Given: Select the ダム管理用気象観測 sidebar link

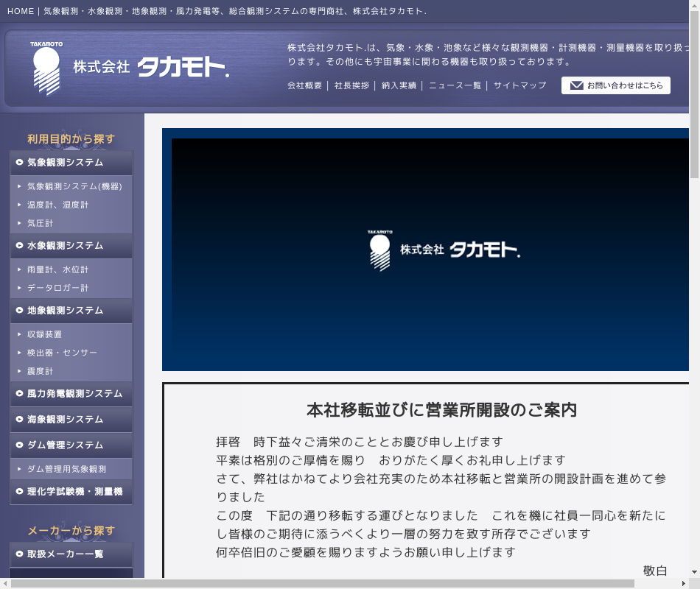Looking at the screenshot, I should coord(66,469).
